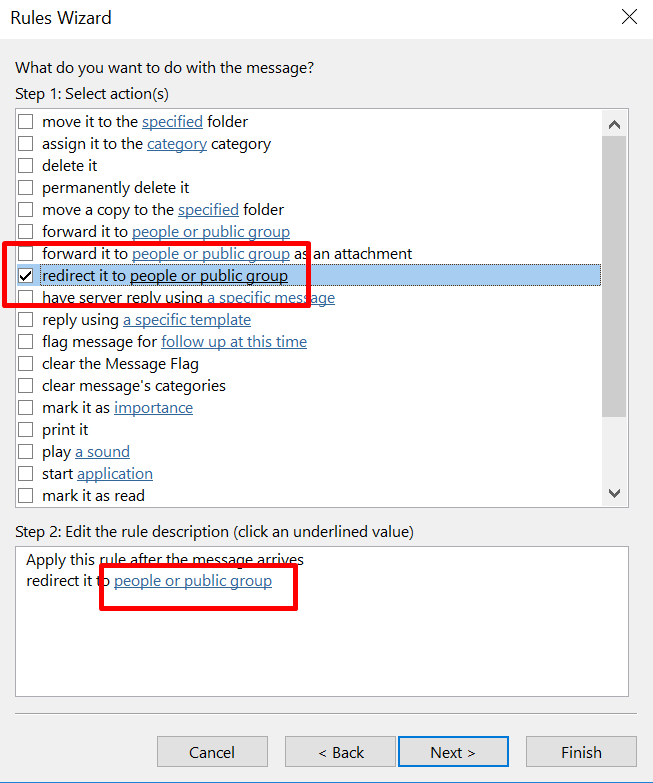Check 'forward it as an attachment' box
The width and height of the screenshot is (653, 783).
pyautogui.click(x=25, y=254)
